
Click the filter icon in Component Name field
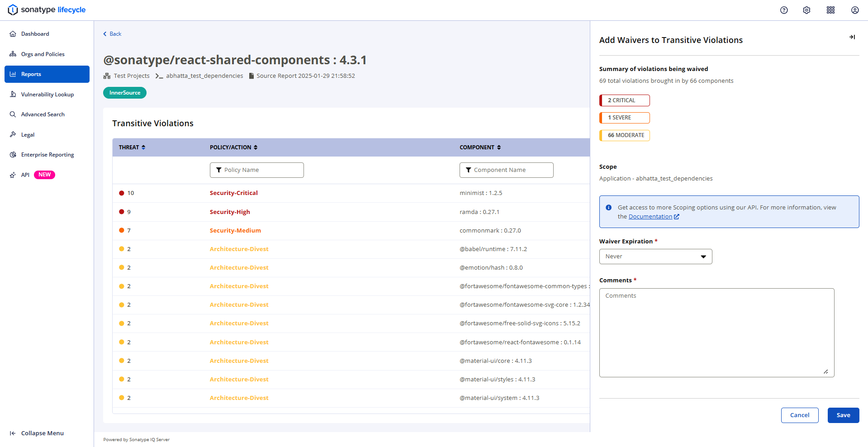pyautogui.click(x=469, y=170)
